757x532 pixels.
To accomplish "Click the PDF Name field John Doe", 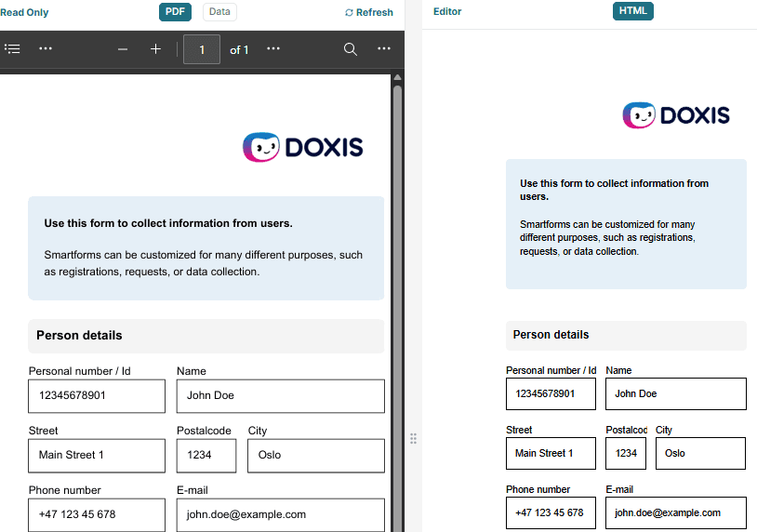I will (281, 396).
